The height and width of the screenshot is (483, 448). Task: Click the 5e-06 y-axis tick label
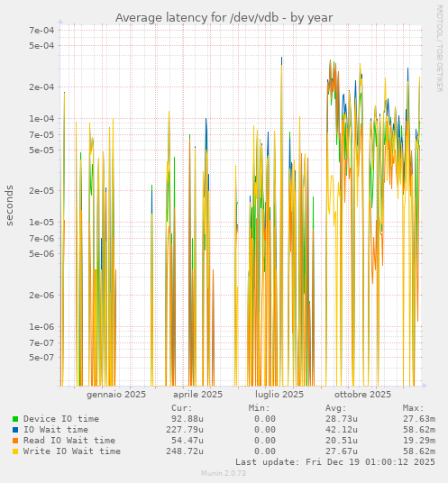point(41,254)
